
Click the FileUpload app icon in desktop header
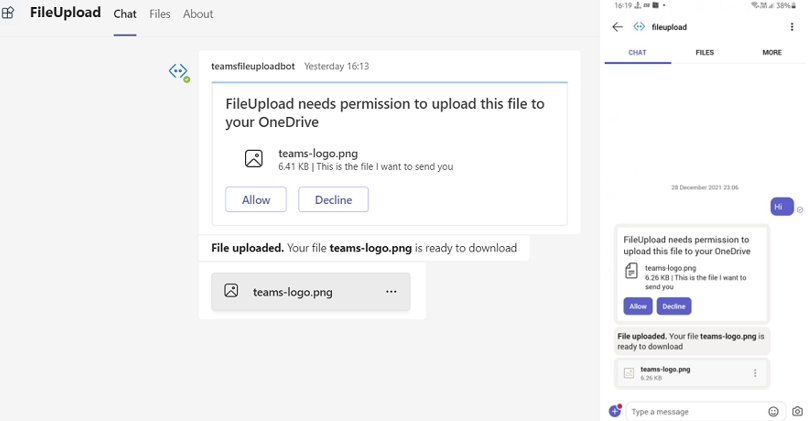[x=7, y=13]
